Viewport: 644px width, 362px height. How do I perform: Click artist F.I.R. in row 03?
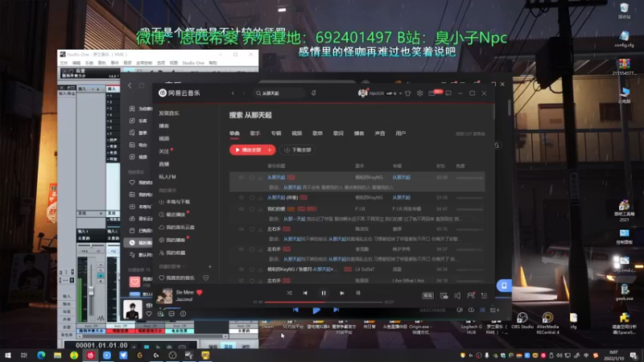coord(360,209)
